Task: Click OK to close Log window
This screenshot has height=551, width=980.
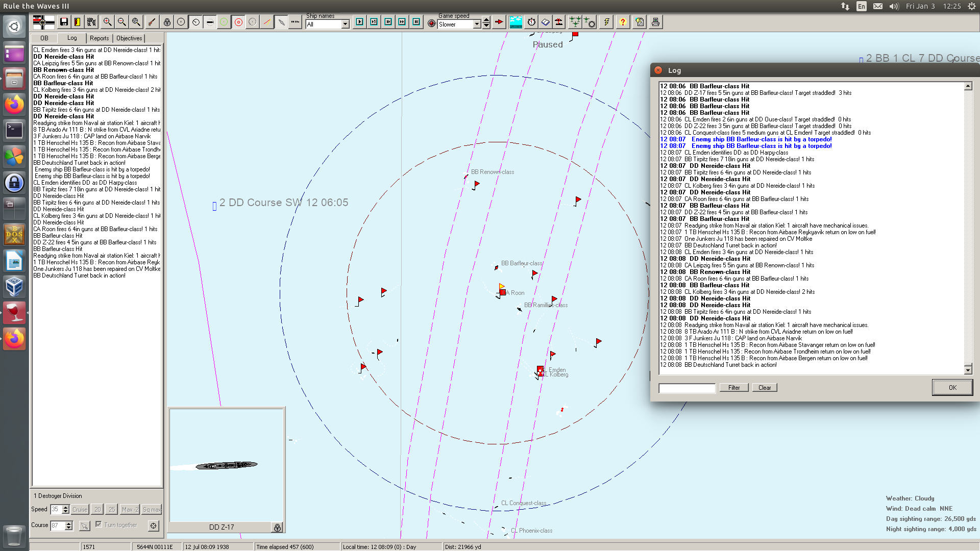Action: tap(952, 388)
